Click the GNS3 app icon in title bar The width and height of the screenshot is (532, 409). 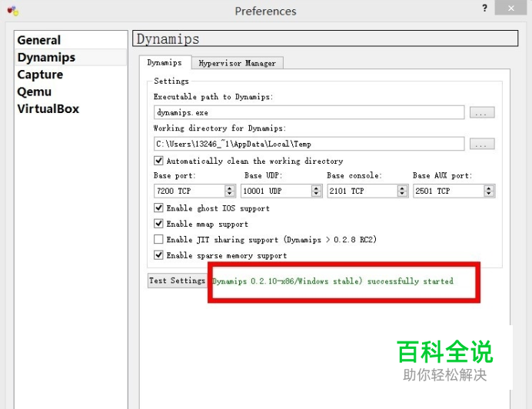pos(13,11)
